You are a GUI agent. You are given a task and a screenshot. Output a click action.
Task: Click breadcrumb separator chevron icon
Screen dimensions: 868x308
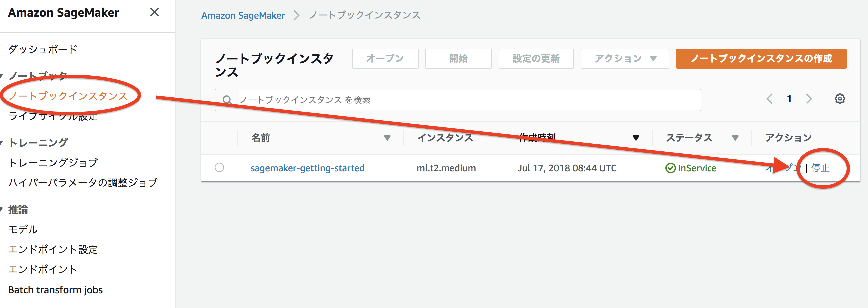pyautogui.click(x=297, y=16)
